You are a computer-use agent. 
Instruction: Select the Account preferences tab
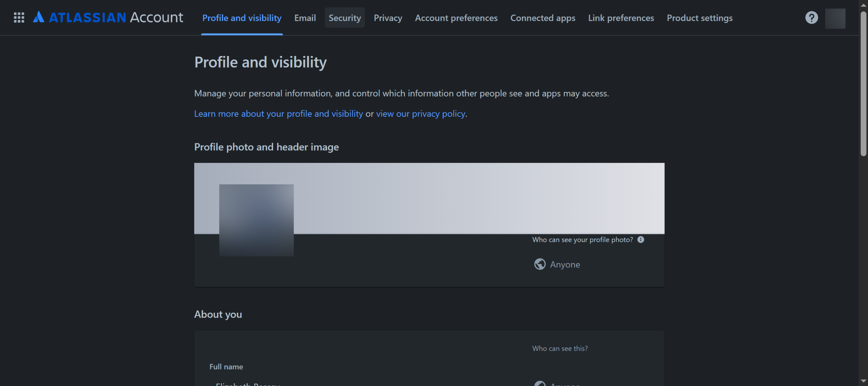click(x=456, y=18)
